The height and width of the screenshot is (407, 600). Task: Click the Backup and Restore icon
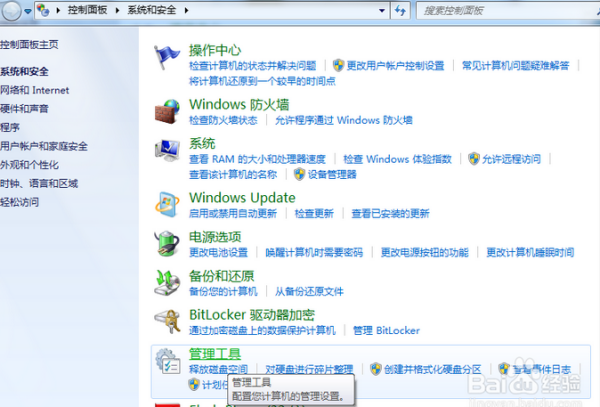click(x=167, y=283)
